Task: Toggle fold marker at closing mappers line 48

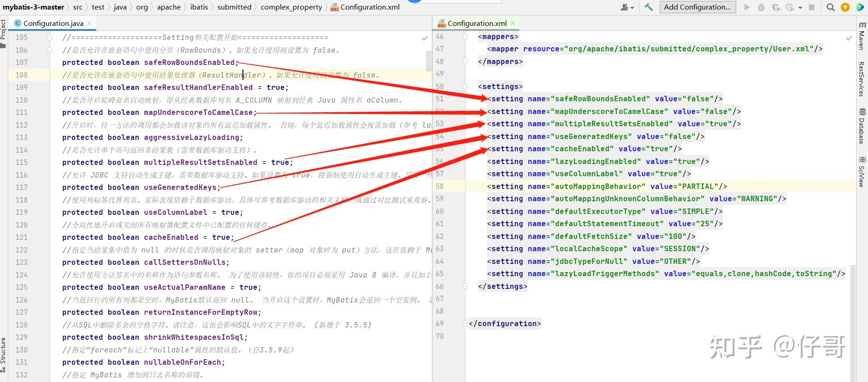Action: coord(466,61)
